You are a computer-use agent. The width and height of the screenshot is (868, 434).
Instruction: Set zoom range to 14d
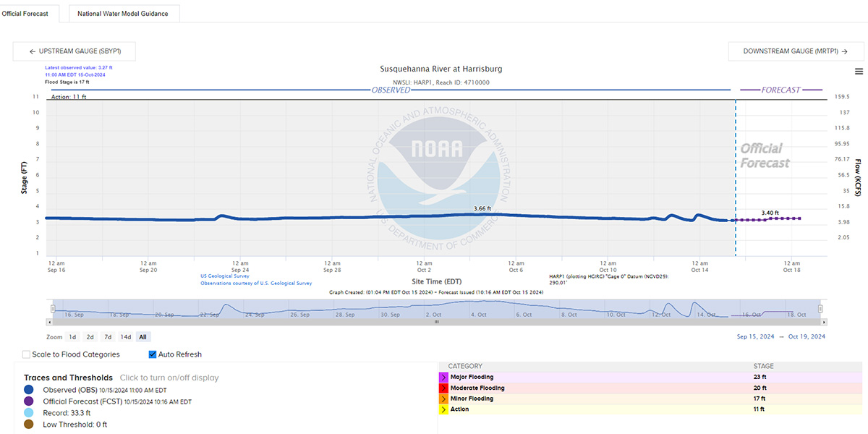126,337
